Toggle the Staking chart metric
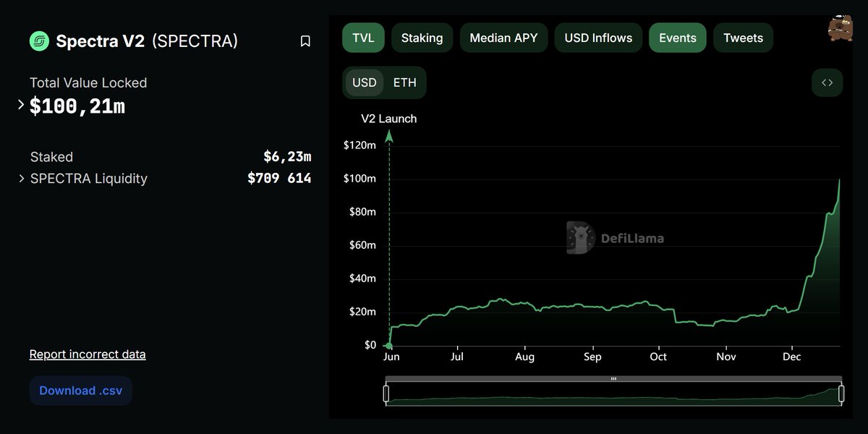 422,38
